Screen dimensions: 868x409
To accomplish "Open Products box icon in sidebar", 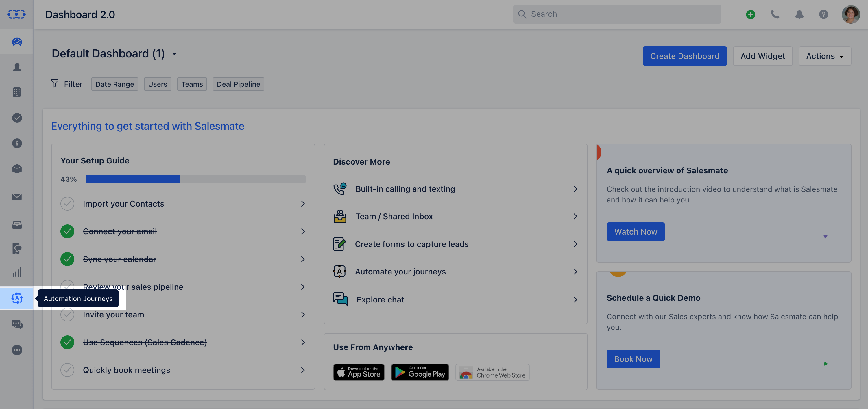I will point(17,169).
